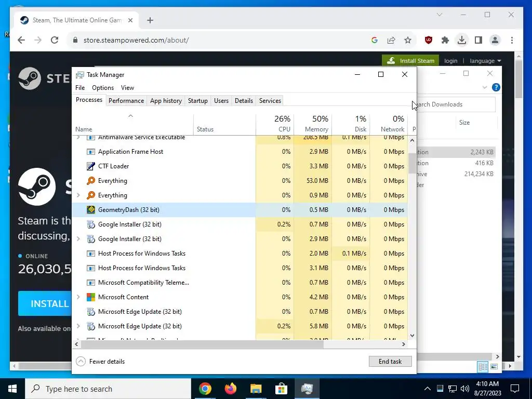This screenshot has width=532, height=399.
Task: Open the Chrome extensions puzzle icon
Action: point(445,40)
